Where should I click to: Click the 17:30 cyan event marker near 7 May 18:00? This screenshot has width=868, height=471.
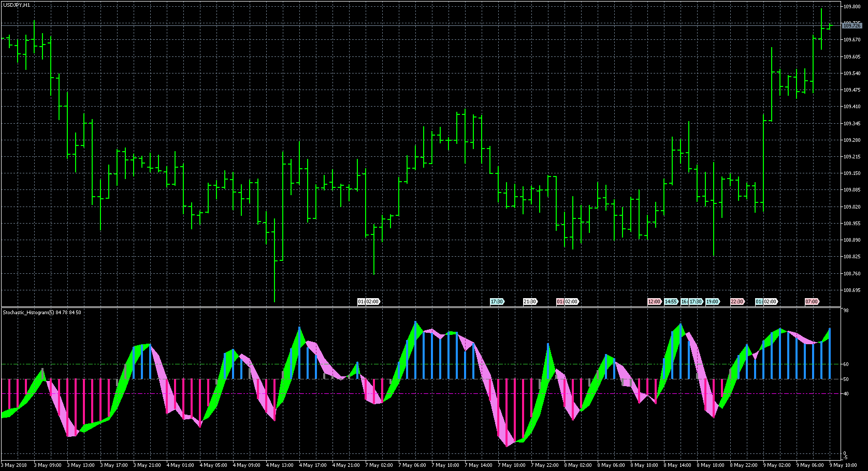pos(496,302)
